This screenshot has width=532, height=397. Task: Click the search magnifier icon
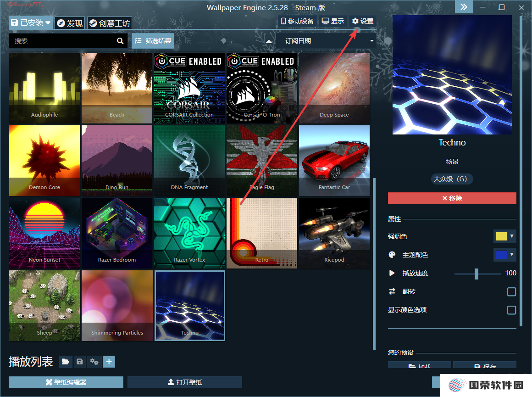pyautogui.click(x=120, y=41)
